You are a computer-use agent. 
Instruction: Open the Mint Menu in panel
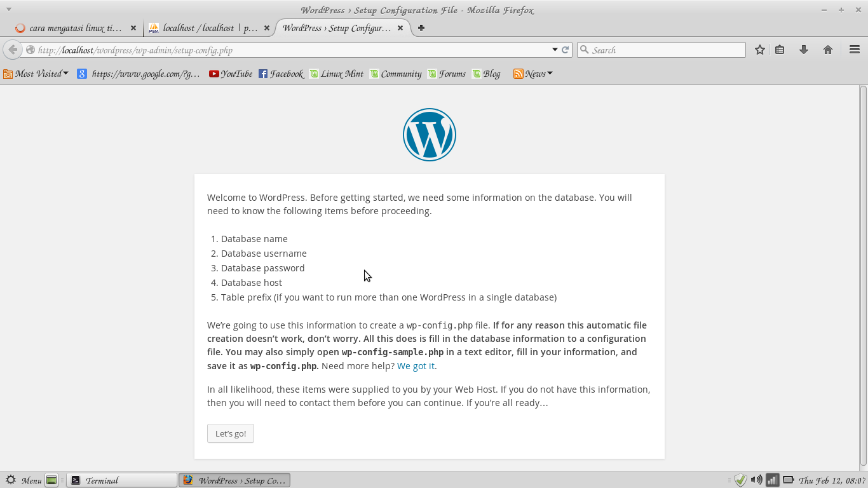tap(24, 480)
